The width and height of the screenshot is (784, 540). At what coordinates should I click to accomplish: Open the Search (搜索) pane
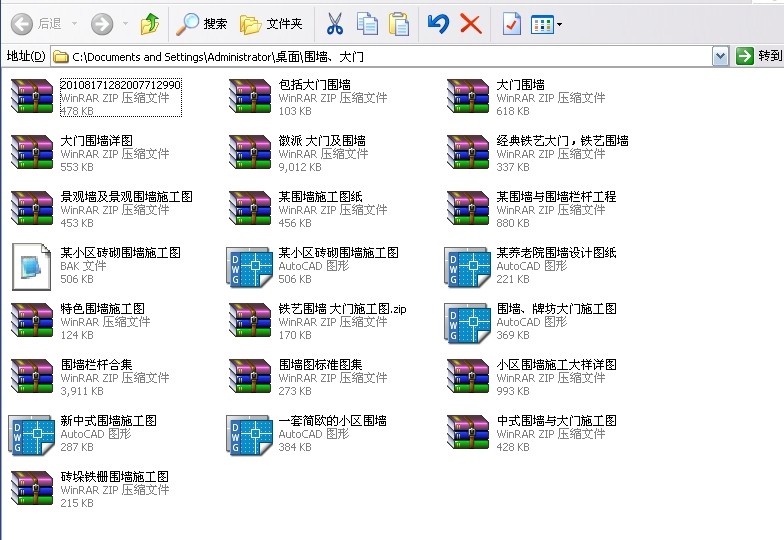pyautogui.click(x=202, y=23)
